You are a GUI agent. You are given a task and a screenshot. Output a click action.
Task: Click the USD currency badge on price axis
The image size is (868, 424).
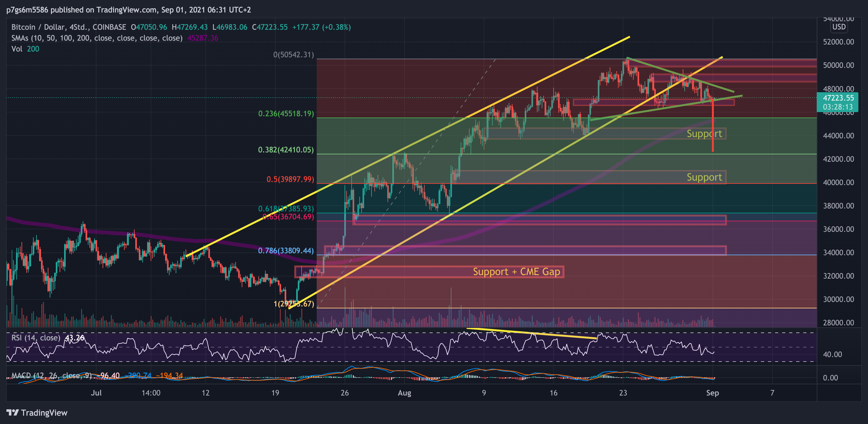839,27
